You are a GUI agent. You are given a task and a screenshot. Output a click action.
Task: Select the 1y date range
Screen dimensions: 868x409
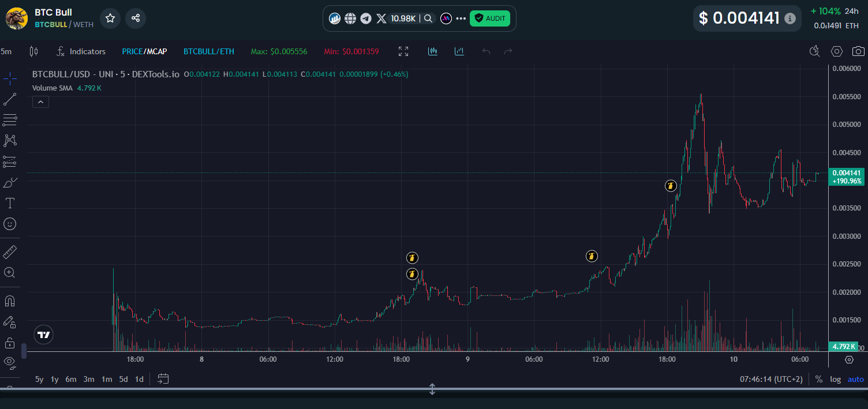click(x=55, y=379)
